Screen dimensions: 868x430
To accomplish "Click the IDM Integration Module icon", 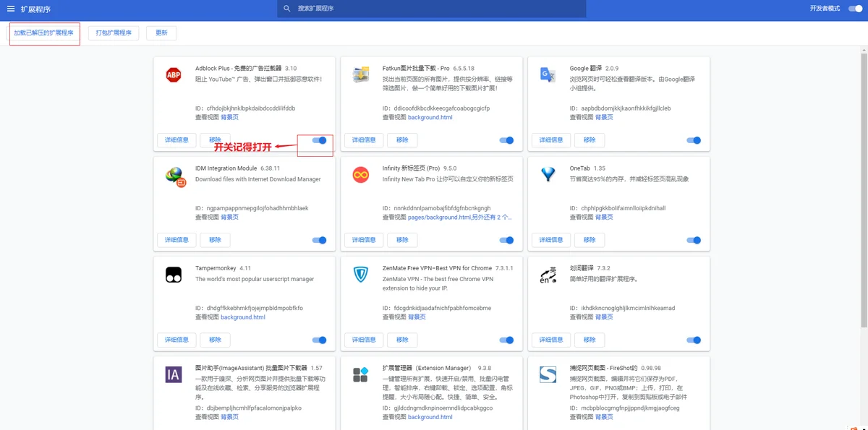I will point(175,176).
